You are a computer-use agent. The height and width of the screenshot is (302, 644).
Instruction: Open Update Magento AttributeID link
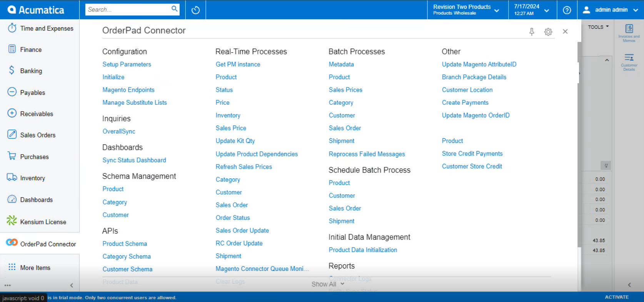[x=479, y=64]
